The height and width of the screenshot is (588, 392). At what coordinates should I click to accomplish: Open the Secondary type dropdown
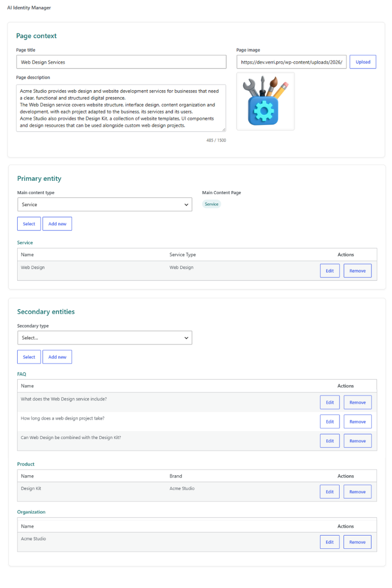coord(105,338)
